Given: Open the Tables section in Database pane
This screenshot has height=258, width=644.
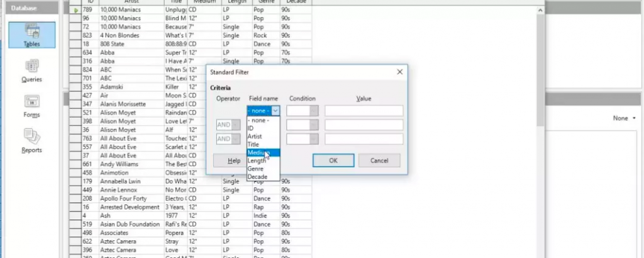Looking at the screenshot, I should [x=31, y=35].
